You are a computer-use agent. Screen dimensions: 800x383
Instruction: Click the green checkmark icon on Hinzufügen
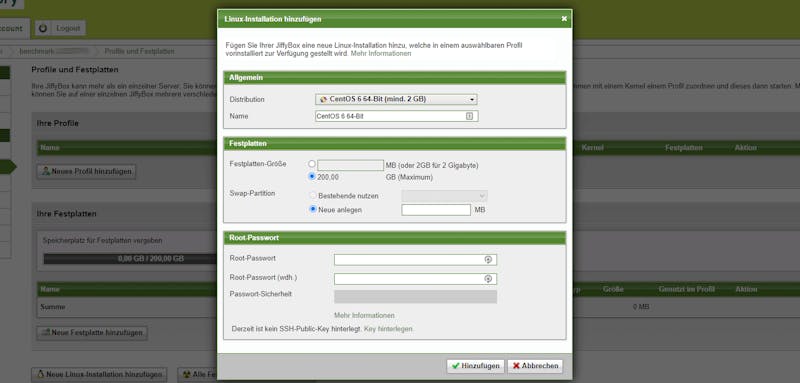point(456,366)
